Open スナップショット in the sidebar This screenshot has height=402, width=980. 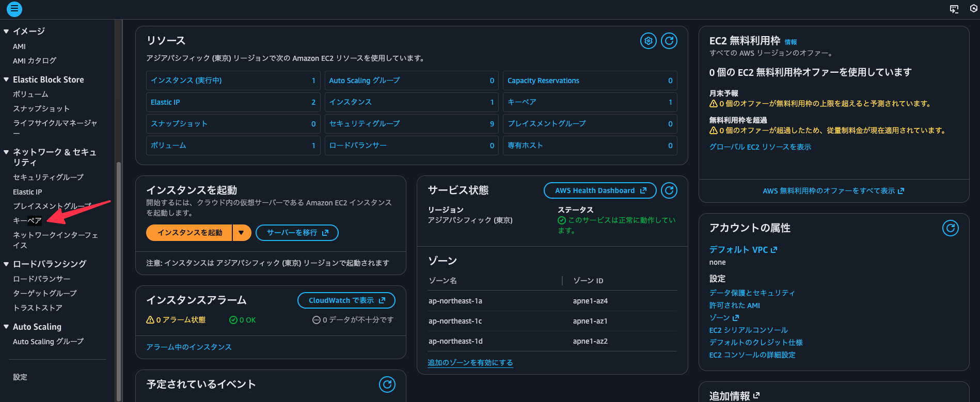coord(41,109)
